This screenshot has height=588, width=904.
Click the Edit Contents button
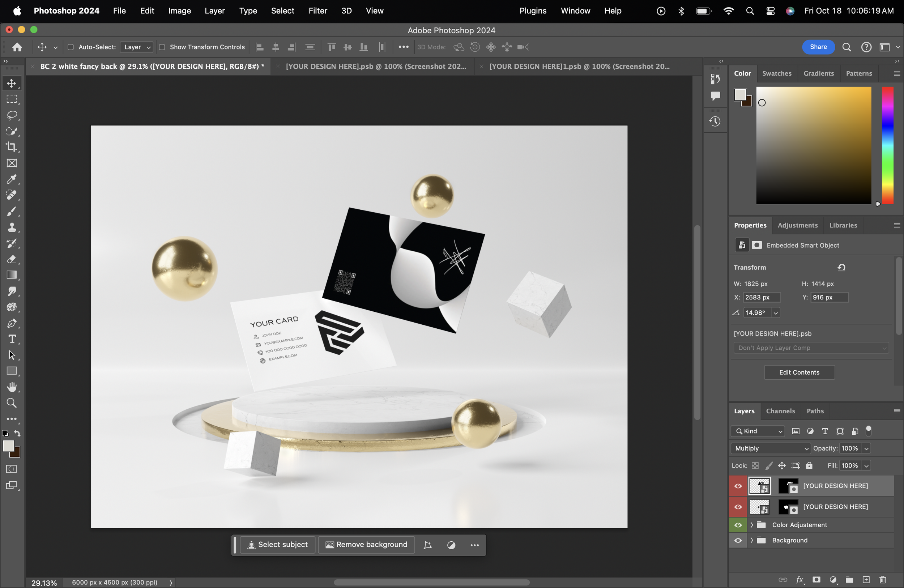coord(799,372)
